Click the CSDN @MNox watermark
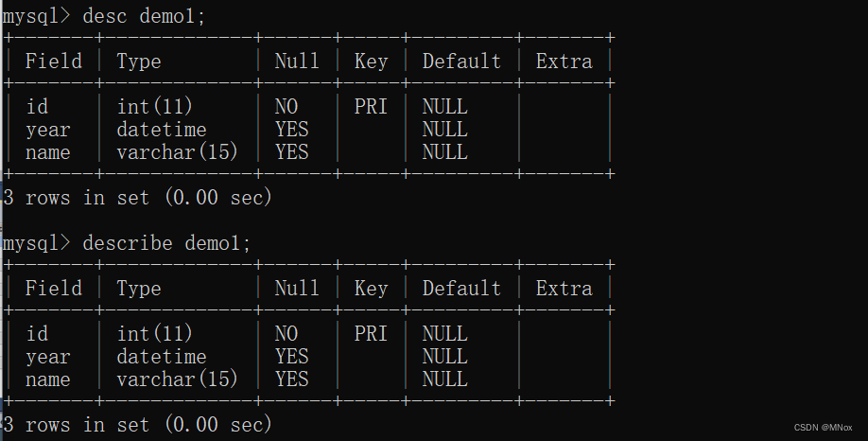 [x=824, y=428]
